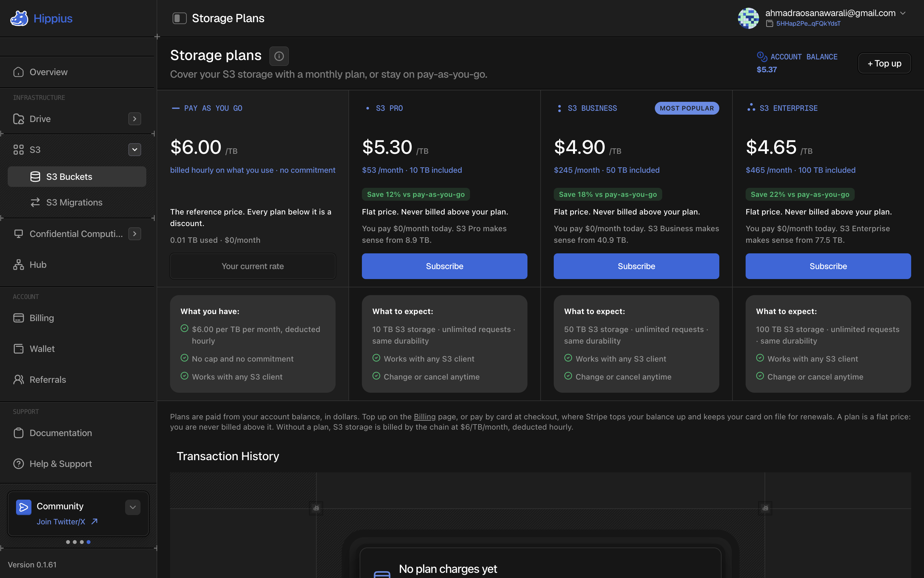Click the S3 grid icon
This screenshot has height=578, width=924.
(18, 149)
